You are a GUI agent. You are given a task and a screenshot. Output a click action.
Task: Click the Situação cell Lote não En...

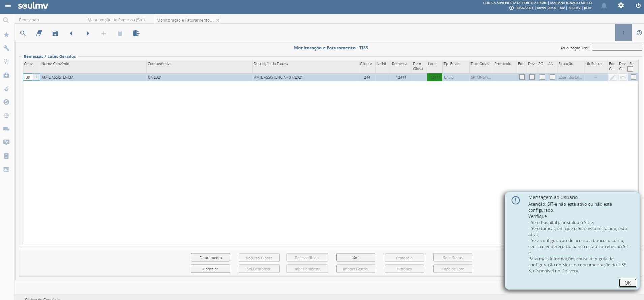tap(571, 77)
